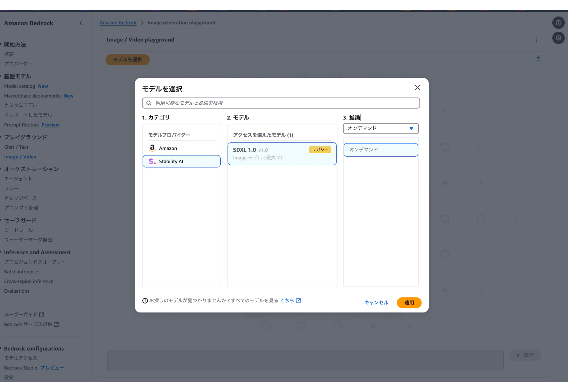Image resolution: width=568 pixels, height=392 pixels.
Task: Collapse the 基盤モデル sidebar section
Action: pos(1,76)
